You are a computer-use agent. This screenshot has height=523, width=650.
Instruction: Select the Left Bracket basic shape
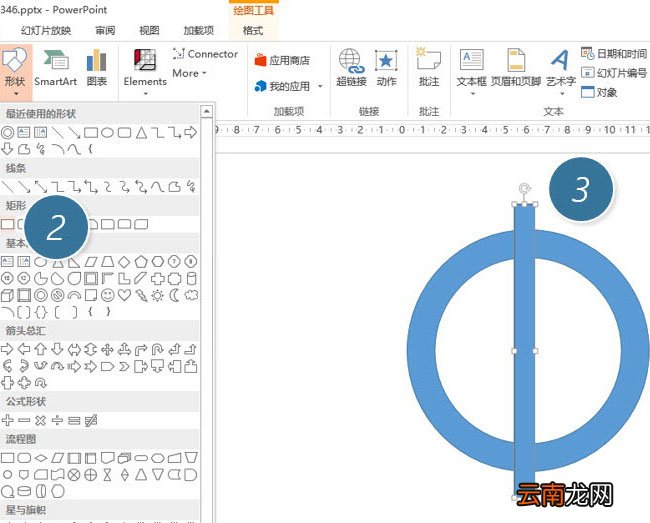click(58, 312)
